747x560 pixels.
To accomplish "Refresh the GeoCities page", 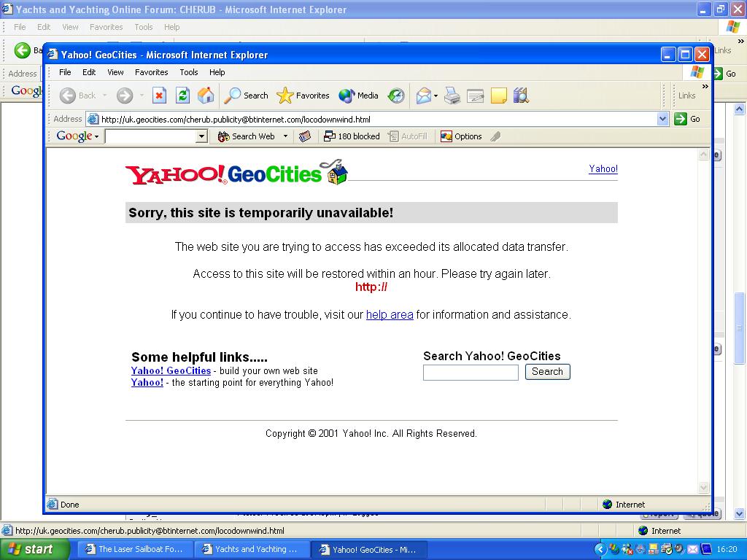I will tap(182, 96).
